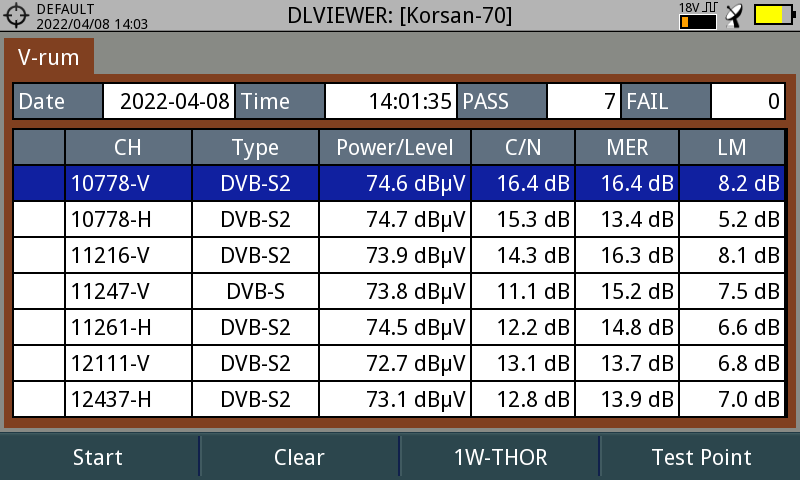800x480 pixels.
Task: Click the 14.8 dB MER cell
Action: (x=627, y=327)
